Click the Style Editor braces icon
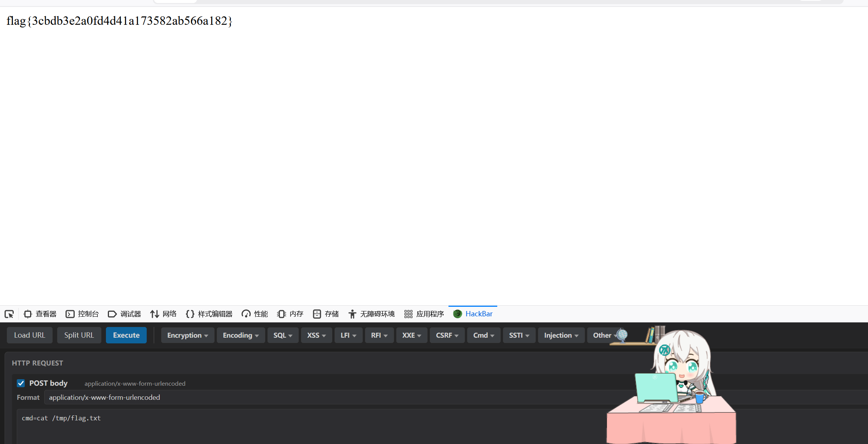This screenshot has height=444, width=868. tap(190, 314)
